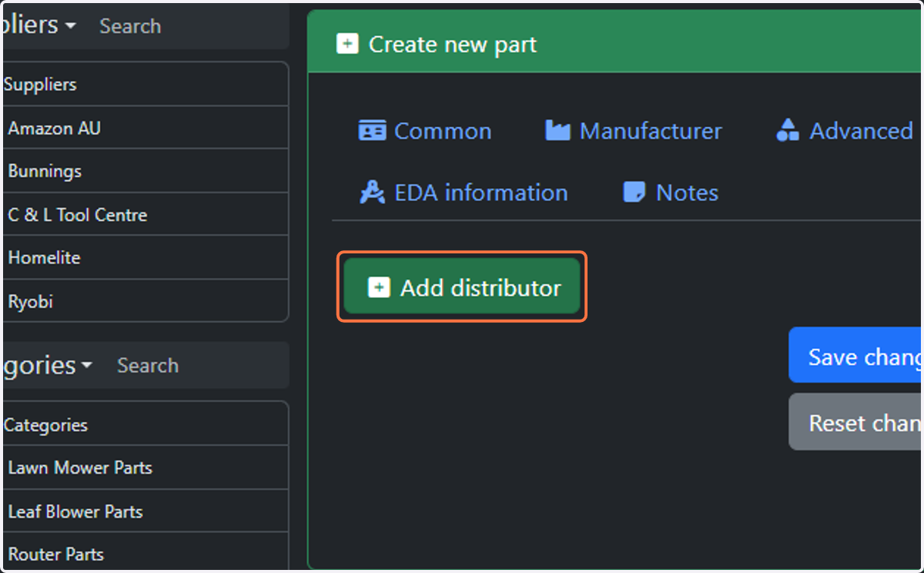The width and height of the screenshot is (924, 573).
Task: Select C & L Tool Centre supplier
Action: coord(146,214)
